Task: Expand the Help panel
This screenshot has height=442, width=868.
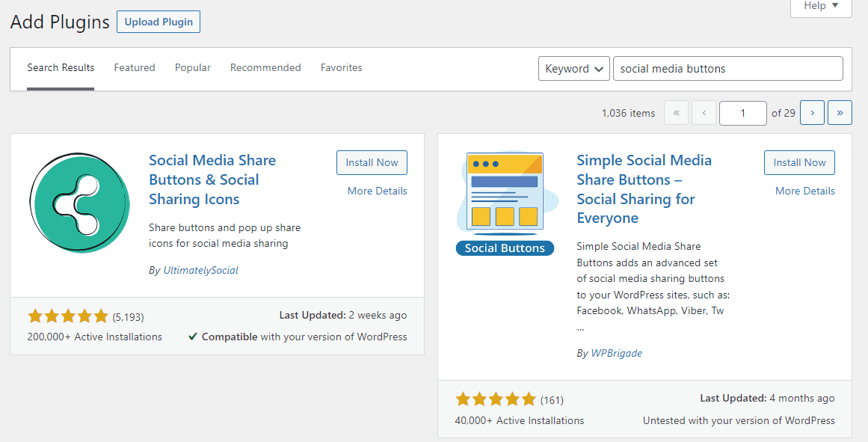Action: click(x=821, y=7)
